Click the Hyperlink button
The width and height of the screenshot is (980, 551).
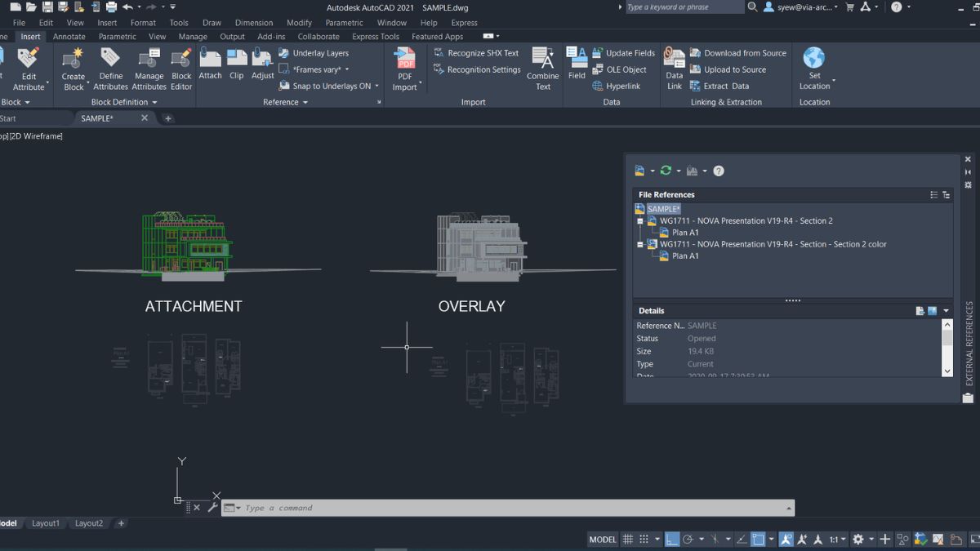[x=617, y=86]
